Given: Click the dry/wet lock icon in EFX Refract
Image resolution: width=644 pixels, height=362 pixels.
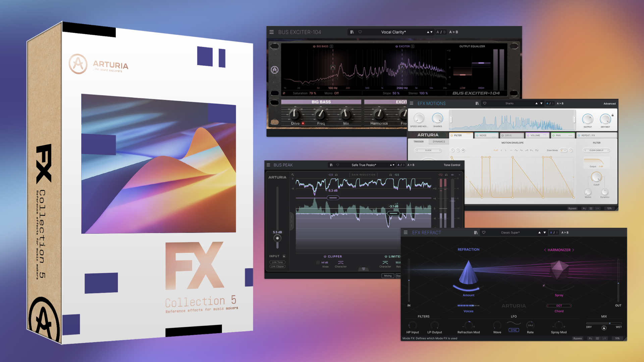Looking at the screenshot, I should [x=604, y=328].
